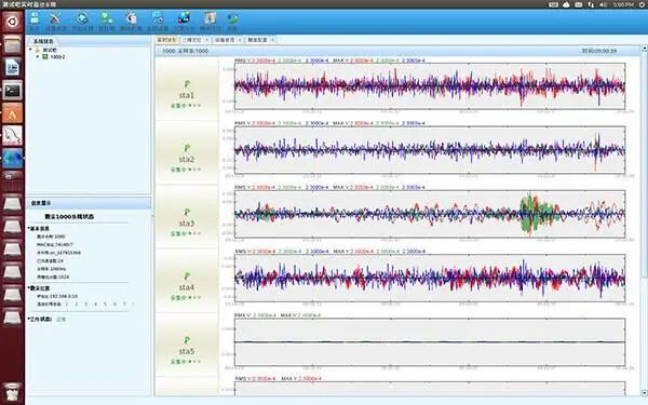Open the Terminal from the Ubuntu dock
Viewport: 648px width, 405px height.
[13, 89]
